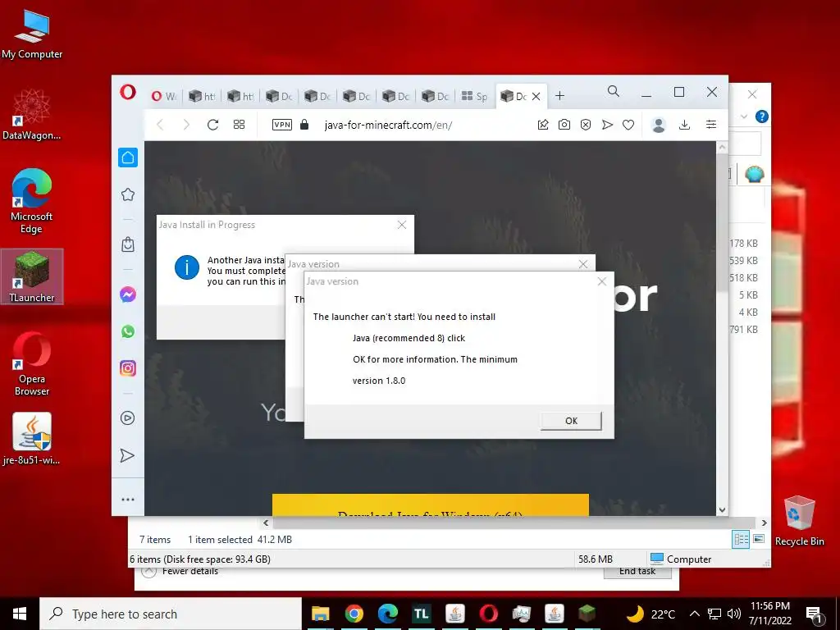Open Opera account profile icon
Viewport: 840px width, 630px height.
(659, 125)
